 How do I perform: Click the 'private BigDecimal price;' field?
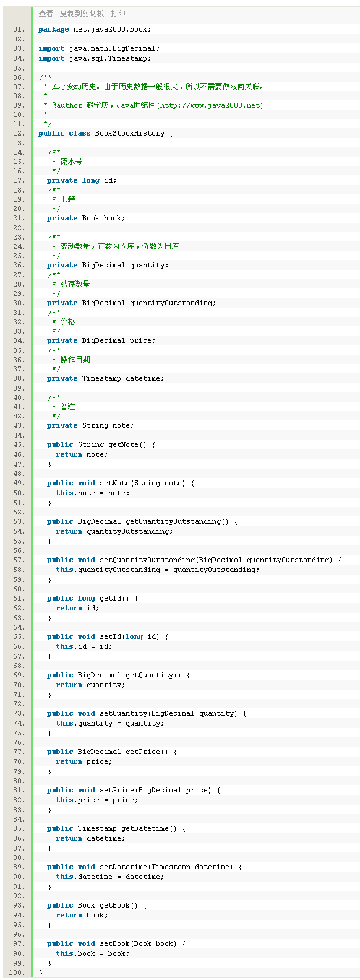point(101,340)
